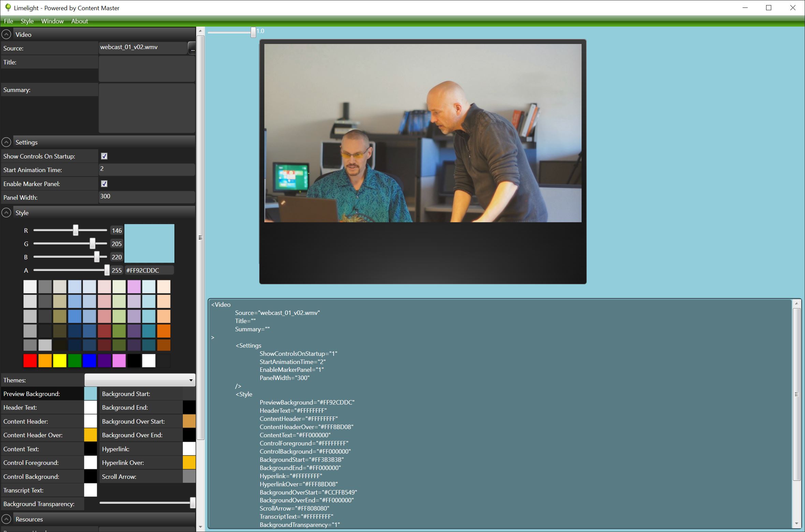The width and height of the screenshot is (805, 532).
Task: Click the Background Over Start color swatch
Action: coord(189,421)
